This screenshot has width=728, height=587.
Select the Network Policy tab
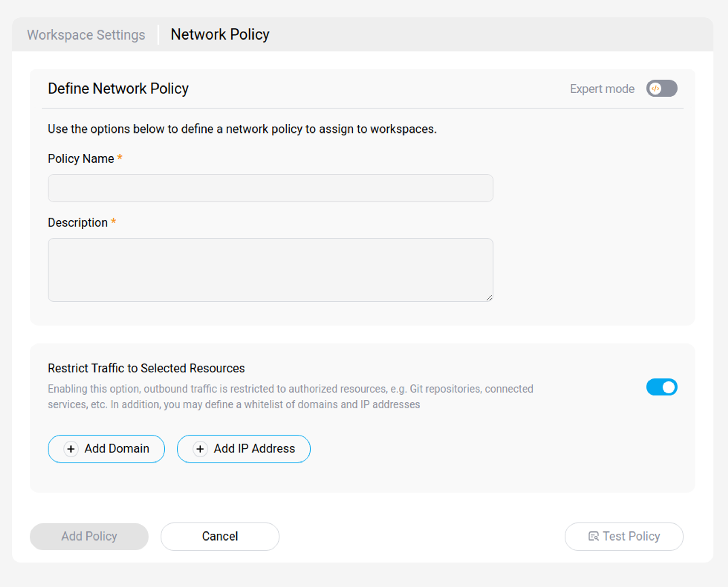click(220, 34)
